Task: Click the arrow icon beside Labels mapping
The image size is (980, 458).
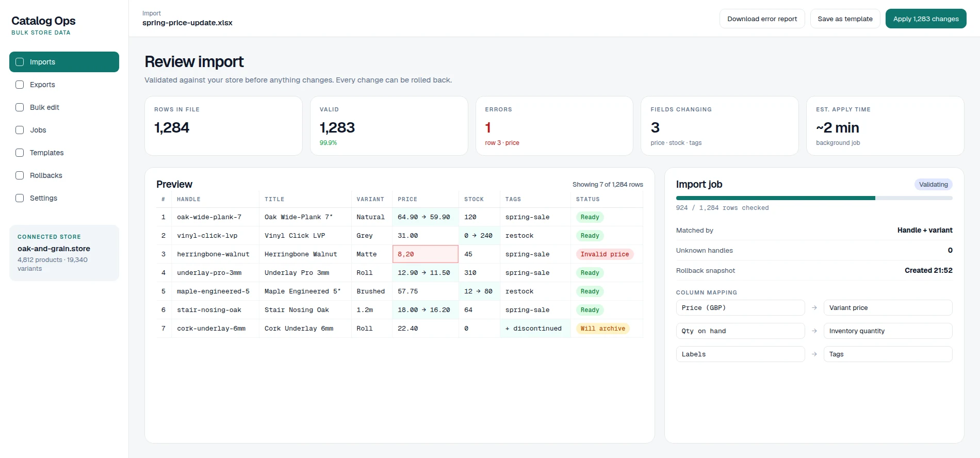Action: pyautogui.click(x=814, y=354)
